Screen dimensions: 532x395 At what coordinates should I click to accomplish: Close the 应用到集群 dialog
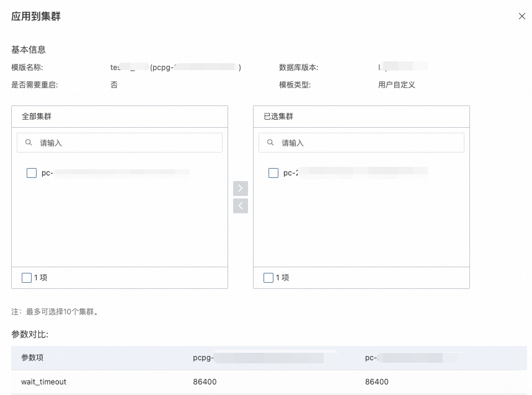(x=522, y=16)
